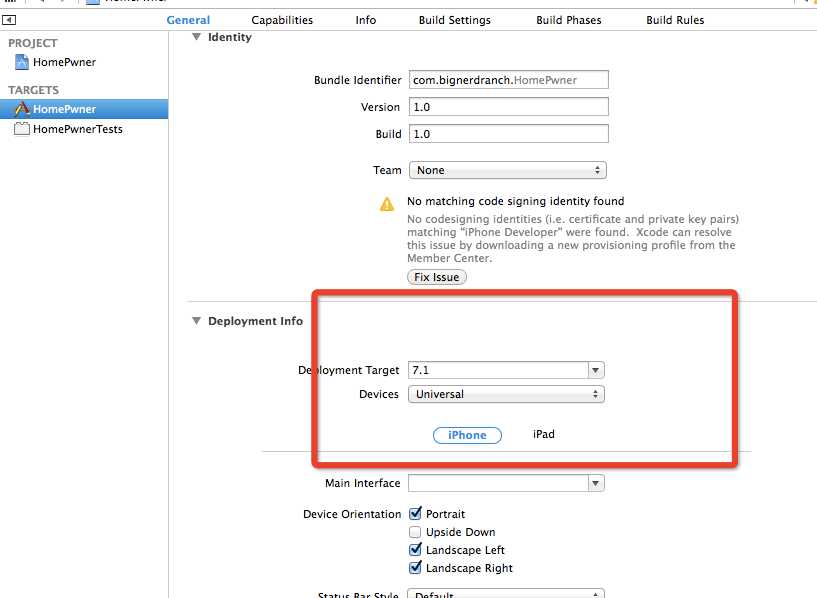Click the PROJECT section header

(x=32, y=43)
